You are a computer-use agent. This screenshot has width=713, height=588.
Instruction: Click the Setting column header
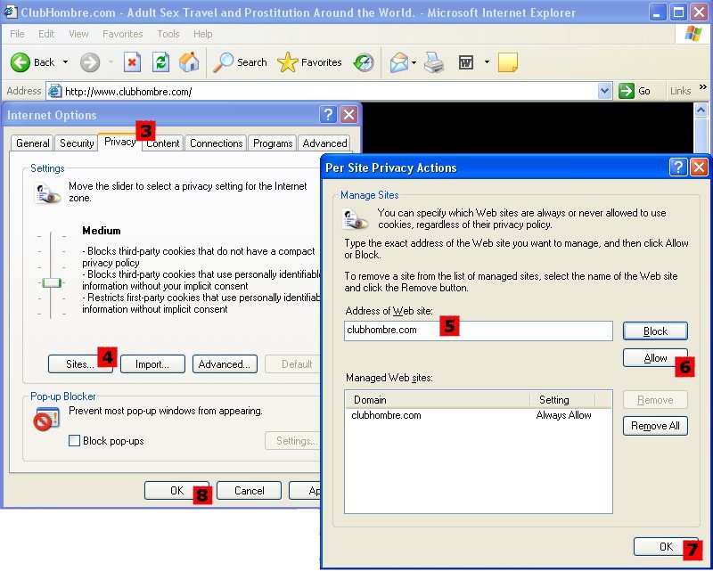click(563, 399)
